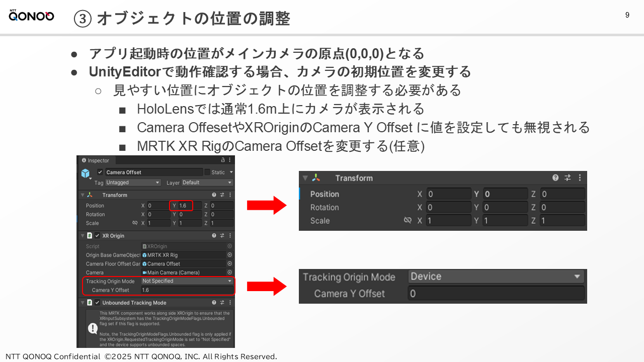Viewport: 644px width, 362px height.
Task: Toggle Scale proportions link in Camera Offset Inspector
Action: click(x=135, y=223)
